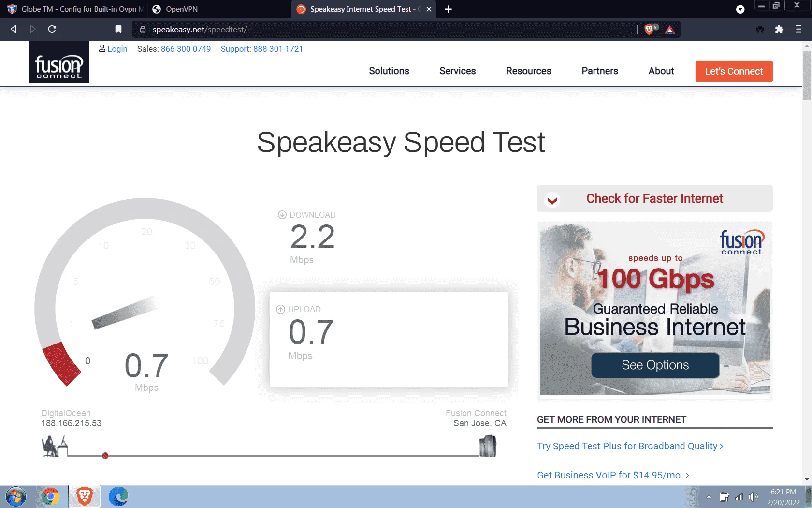Click the San Jose, CA server label

[x=480, y=423]
